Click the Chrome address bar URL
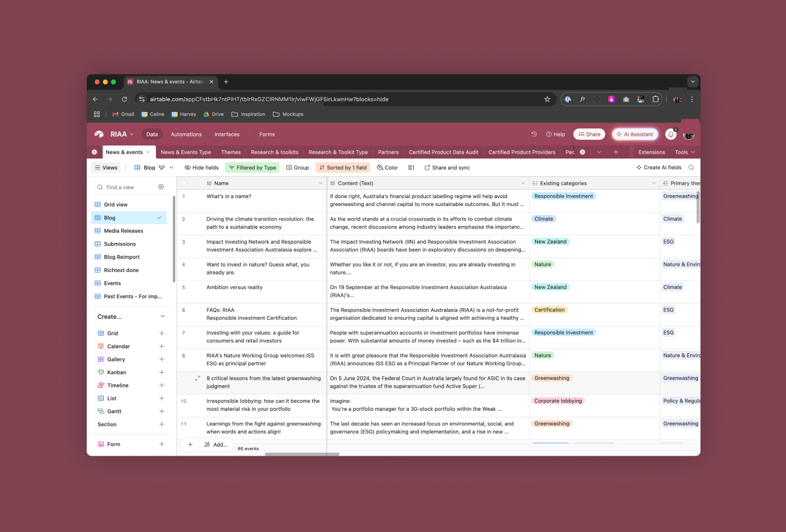Screen dimensions: 786x532 [269, 99]
